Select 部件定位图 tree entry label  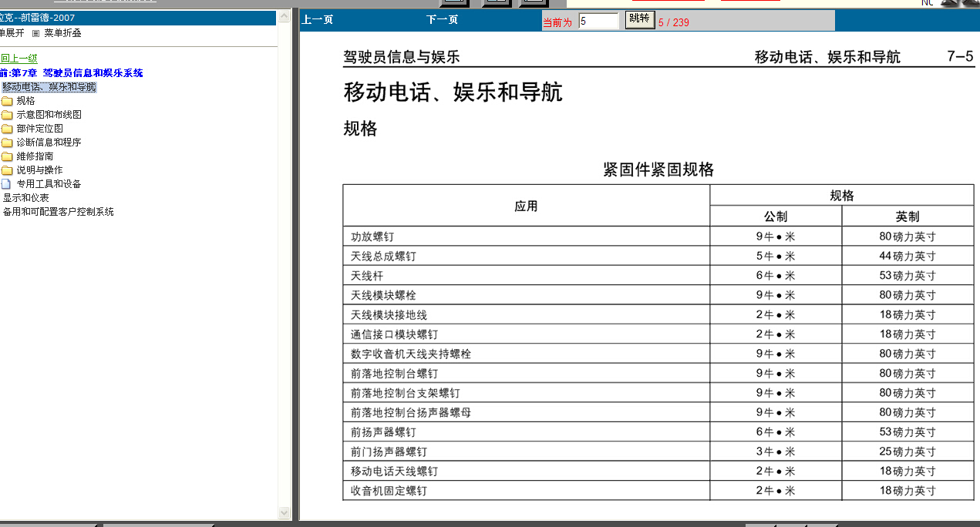coord(39,129)
